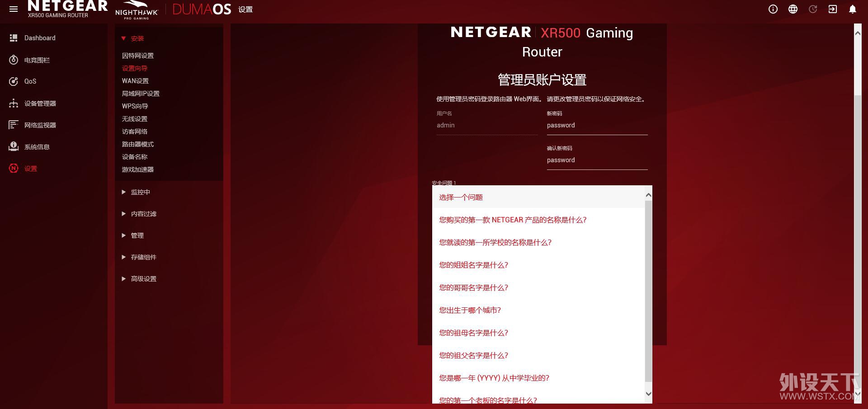
Task: Click the DUMAOS logo
Action: coord(202,9)
